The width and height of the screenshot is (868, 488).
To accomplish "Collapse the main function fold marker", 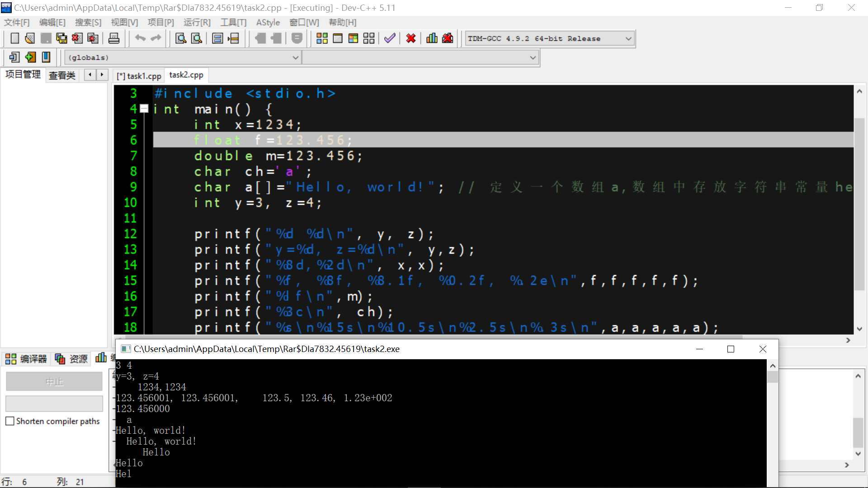I will pyautogui.click(x=144, y=108).
